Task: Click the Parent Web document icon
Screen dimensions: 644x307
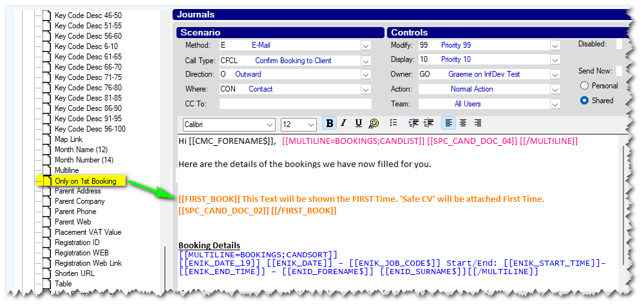Action: (x=48, y=222)
